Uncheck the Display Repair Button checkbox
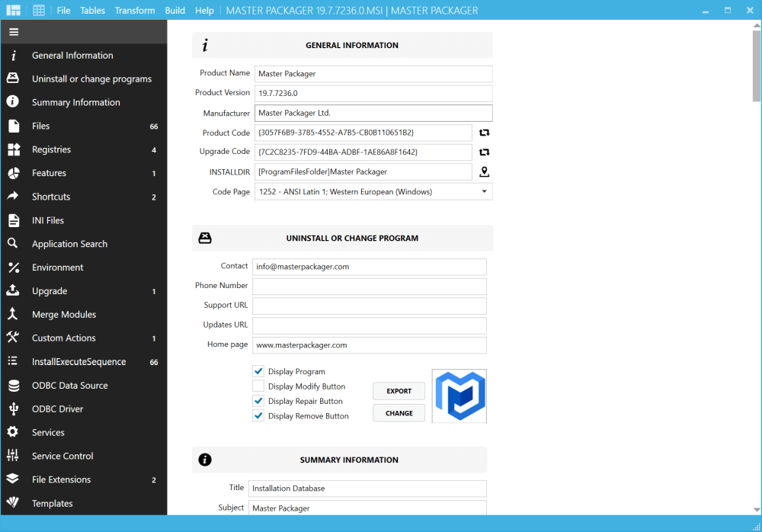The image size is (762, 532). (258, 401)
